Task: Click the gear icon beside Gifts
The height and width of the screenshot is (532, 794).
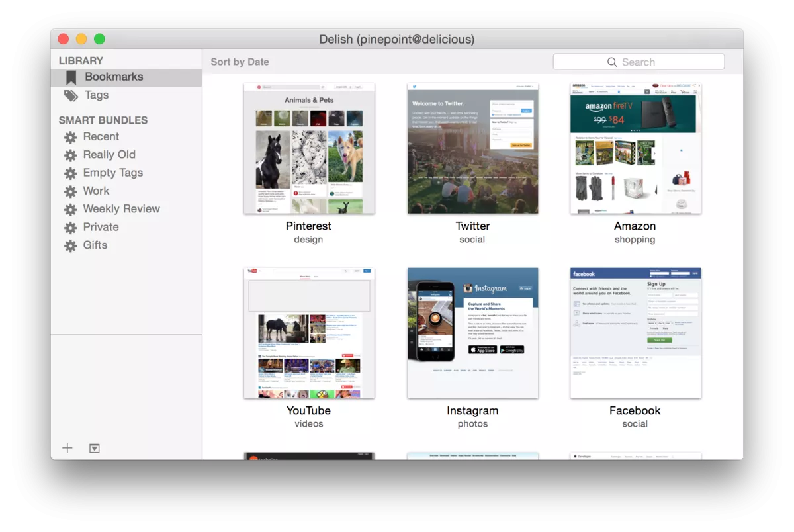Action: pos(70,245)
